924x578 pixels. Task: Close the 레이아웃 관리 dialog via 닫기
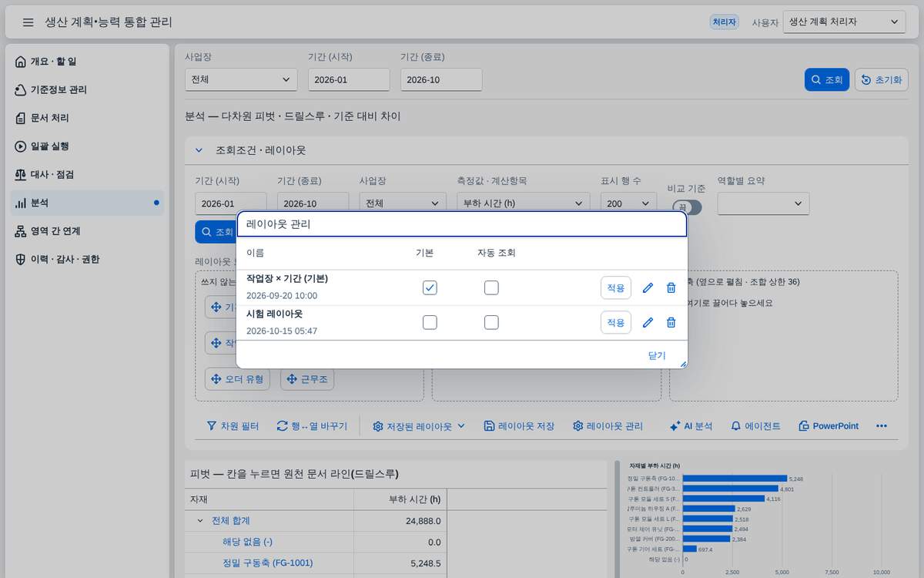657,355
